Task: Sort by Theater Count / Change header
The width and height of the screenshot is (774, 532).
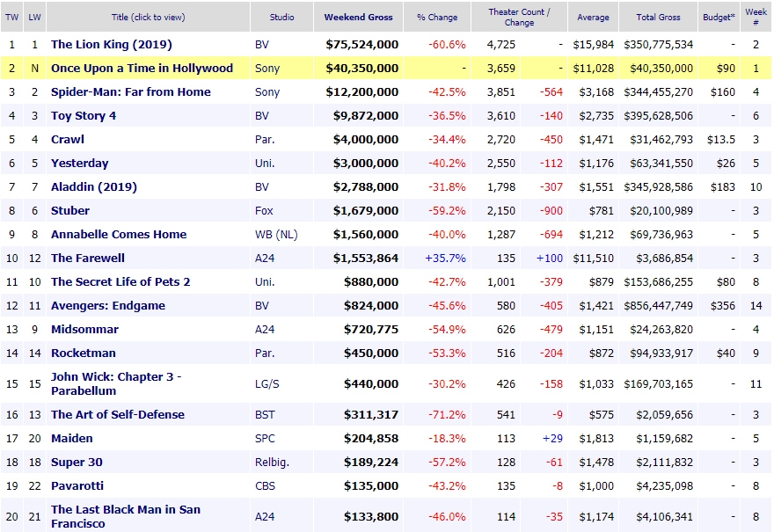Action: (519, 18)
